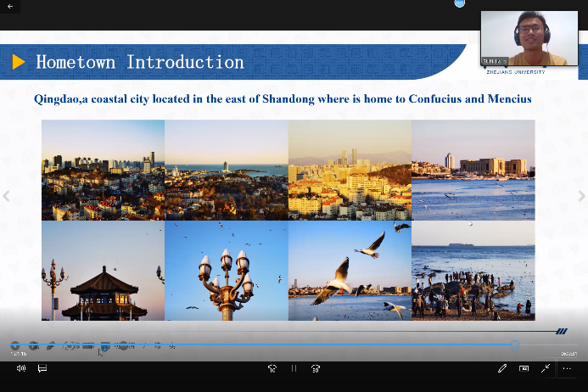Skip back 10 seconds
The image size is (588, 392).
tap(272, 368)
